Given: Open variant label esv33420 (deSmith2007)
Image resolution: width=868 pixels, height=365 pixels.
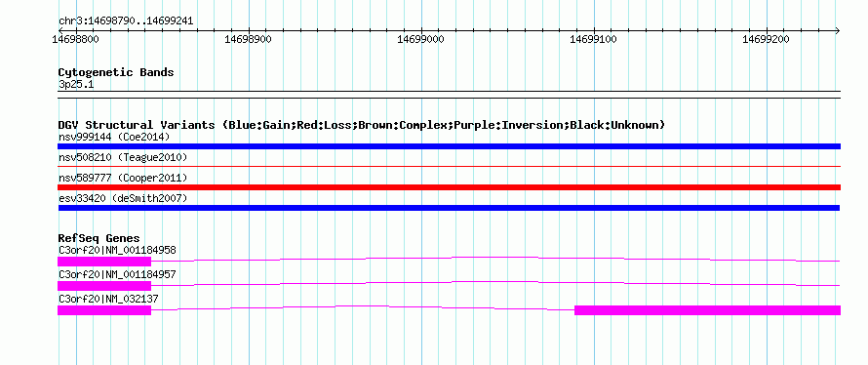Looking at the screenshot, I should (123, 198).
